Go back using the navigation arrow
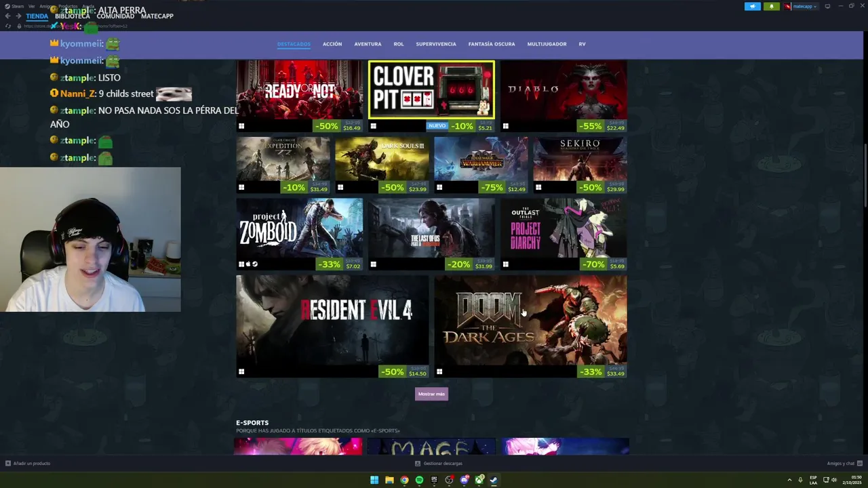Viewport: 868px width, 488px height. (8, 16)
